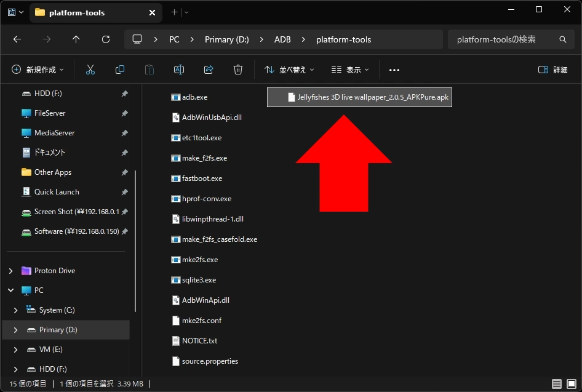Click PC in the address breadcrumb
582x392 pixels.
pos(174,39)
